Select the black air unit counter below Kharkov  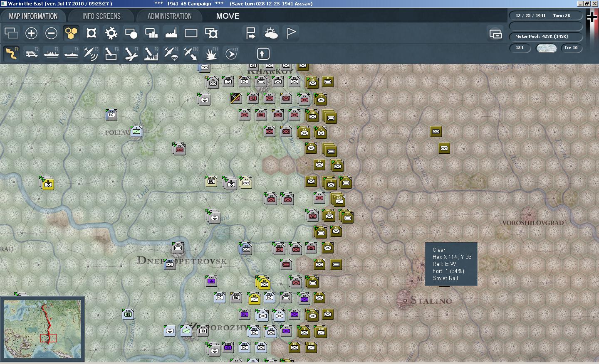(236, 98)
